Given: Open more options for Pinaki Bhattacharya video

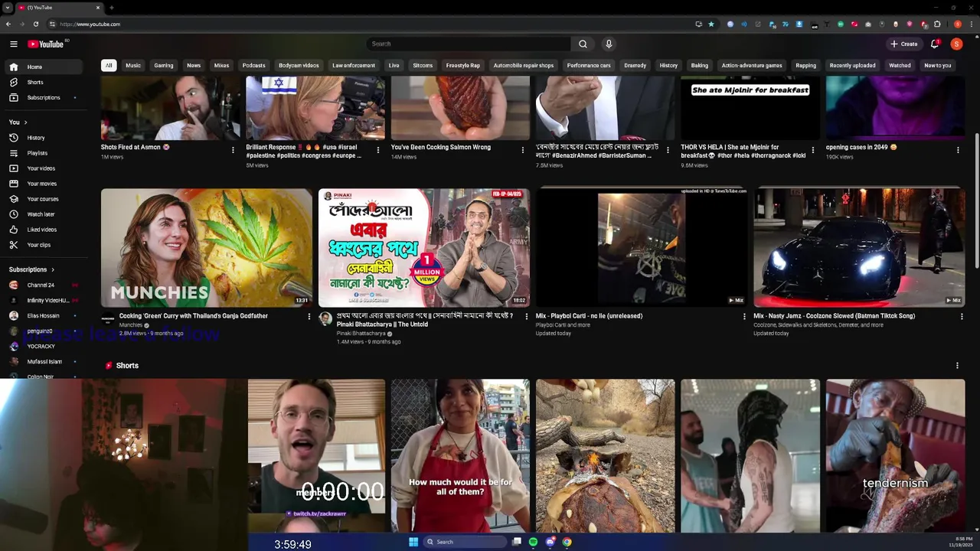Looking at the screenshot, I should [x=526, y=316].
